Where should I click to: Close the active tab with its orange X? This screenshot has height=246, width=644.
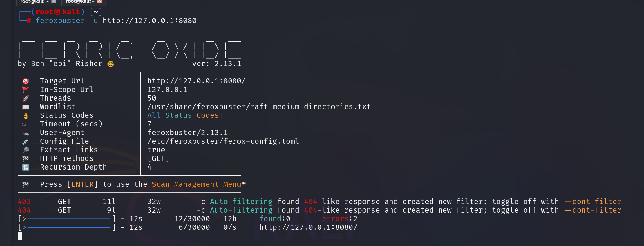point(99,2)
